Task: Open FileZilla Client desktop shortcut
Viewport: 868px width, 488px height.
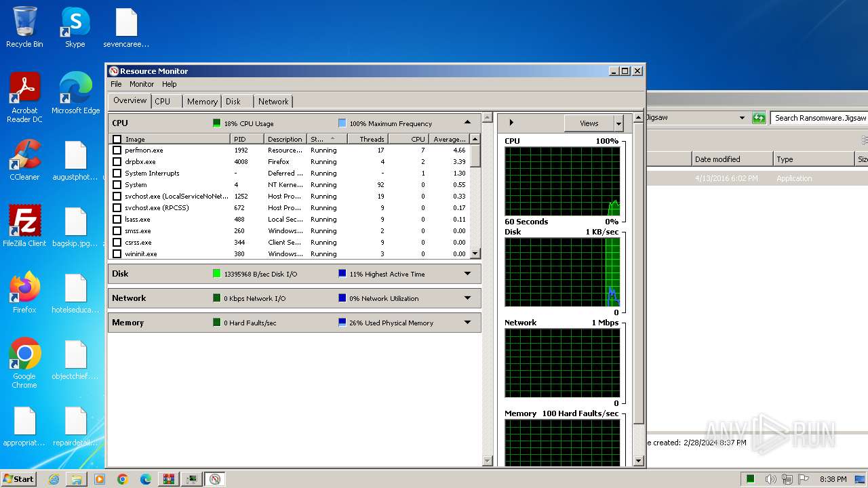Action: pos(24,226)
